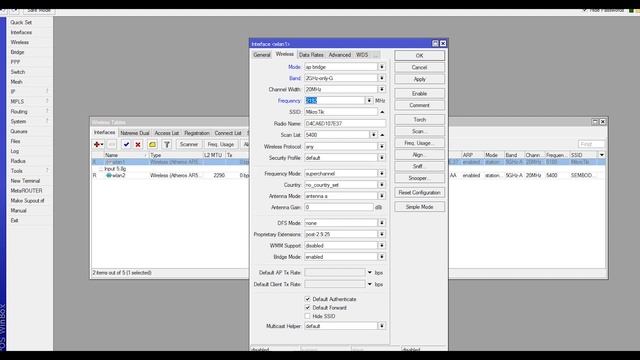
Task: Click the dialog's Freq. Usage... button
Action: click(420, 143)
